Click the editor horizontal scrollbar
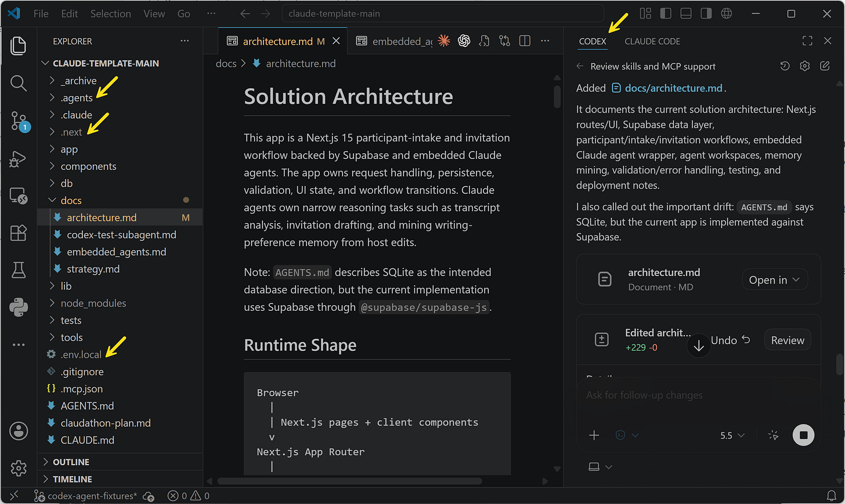845x504 pixels. 349,481
